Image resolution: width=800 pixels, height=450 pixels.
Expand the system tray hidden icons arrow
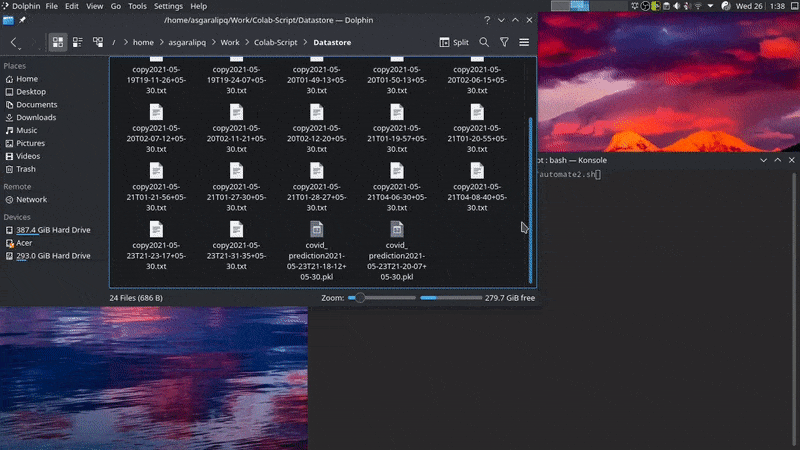[x=710, y=6]
